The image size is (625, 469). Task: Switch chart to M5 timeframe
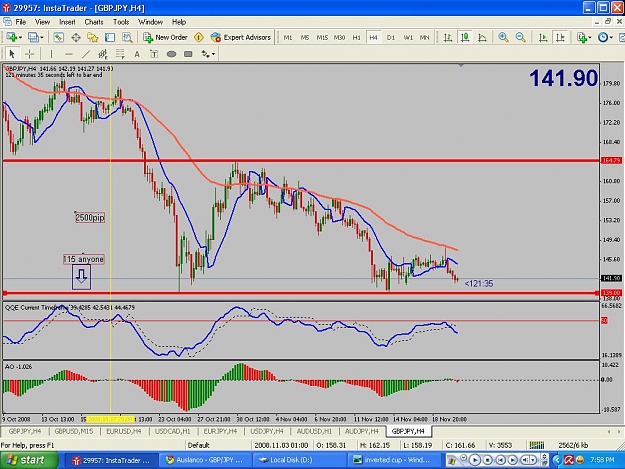pyautogui.click(x=305, y=37)
